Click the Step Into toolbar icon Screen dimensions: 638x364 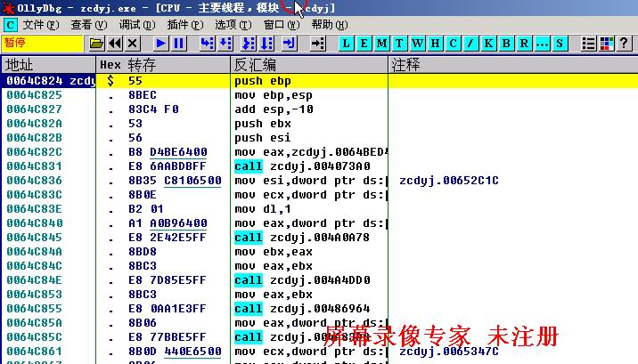(x=207, y=43)
